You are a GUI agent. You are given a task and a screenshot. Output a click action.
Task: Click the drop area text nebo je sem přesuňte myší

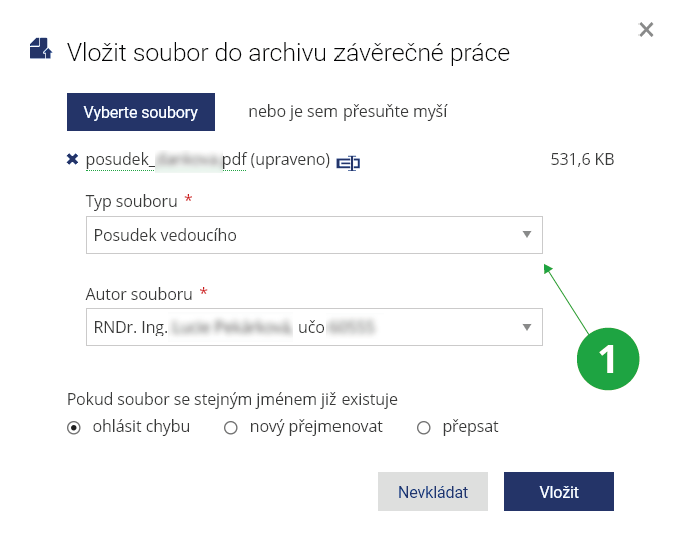(347, 111)
